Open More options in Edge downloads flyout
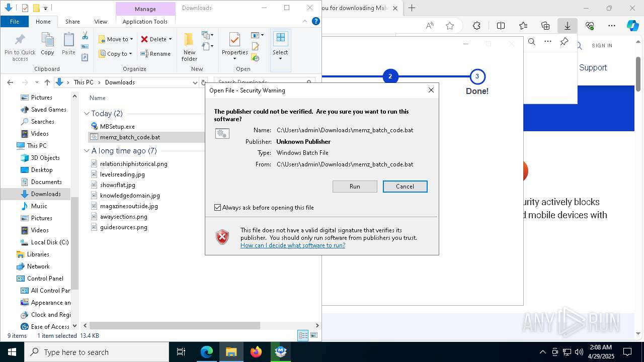The height and width of the screenshot is (362, 644). [x=548, y=42]
